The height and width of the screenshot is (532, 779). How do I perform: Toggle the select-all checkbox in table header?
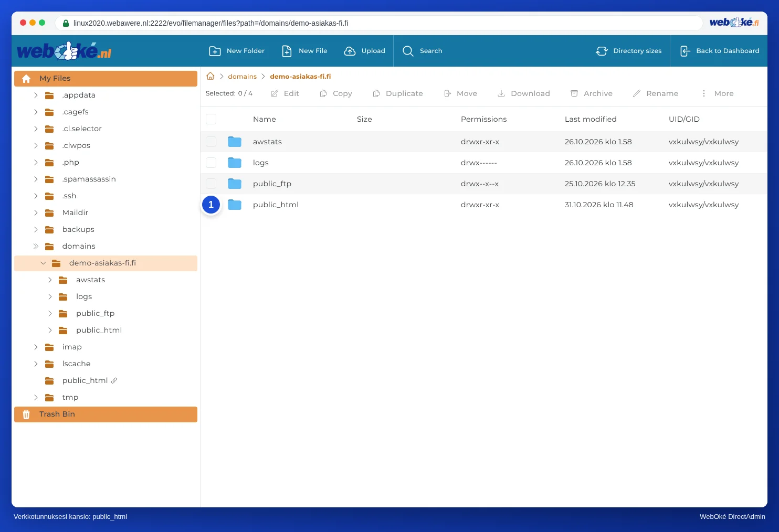(211, 119)
